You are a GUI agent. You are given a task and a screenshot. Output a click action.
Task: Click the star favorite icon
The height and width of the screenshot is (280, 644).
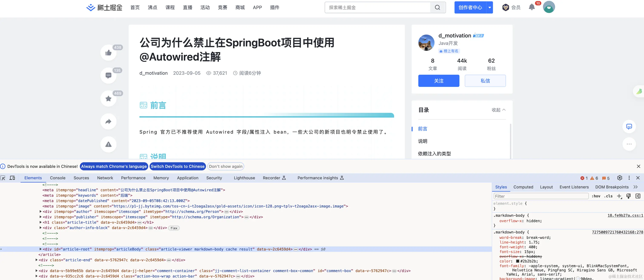tap(108, 99)
